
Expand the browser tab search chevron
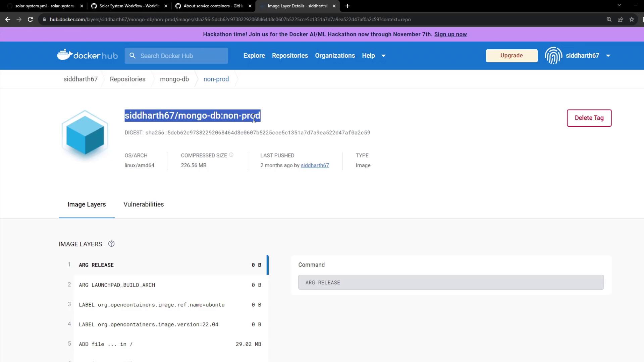619,5
